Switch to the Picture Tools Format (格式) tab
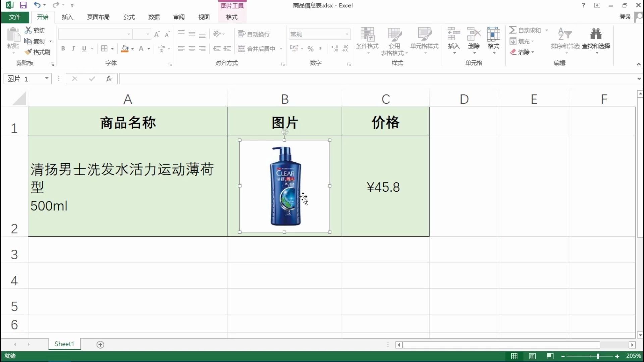Screen dimensions: 644x362 pos(232,17)
